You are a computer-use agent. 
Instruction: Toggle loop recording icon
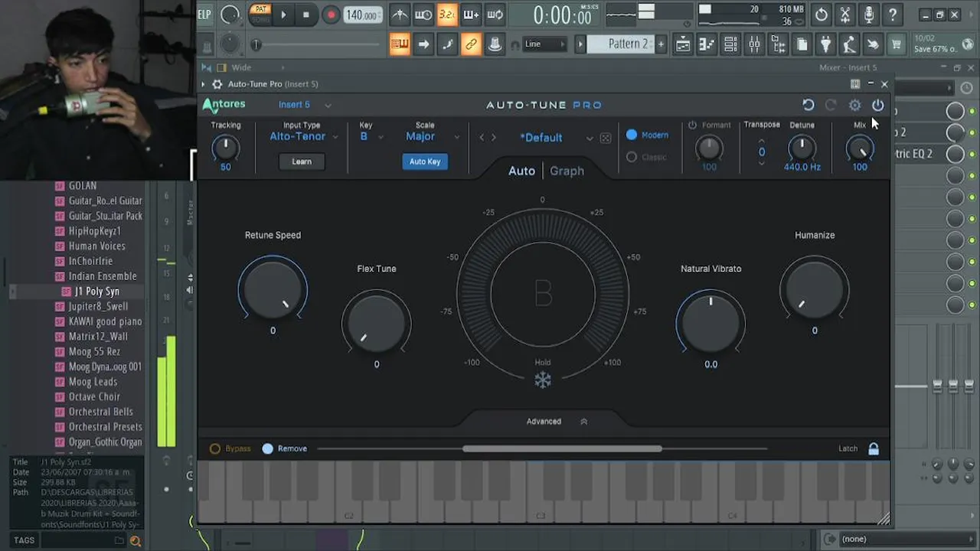pos(495,15)
